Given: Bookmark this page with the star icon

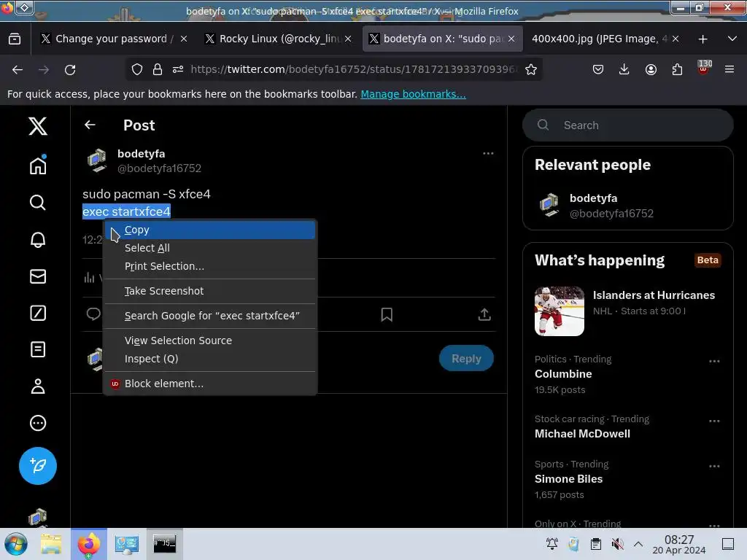Looking at the screenshot, I should (531, 69).
